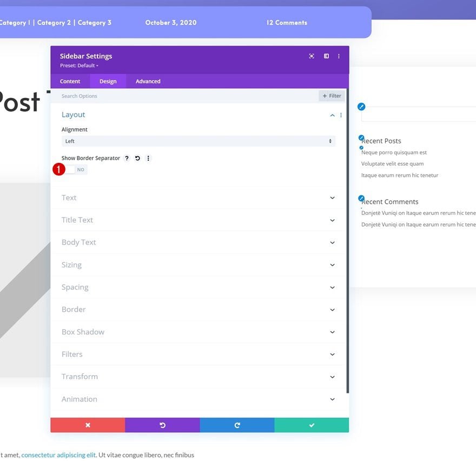Viewport: 476px width, 461px height.
Task: Expand the Title Text section
Action: point(198,220)
